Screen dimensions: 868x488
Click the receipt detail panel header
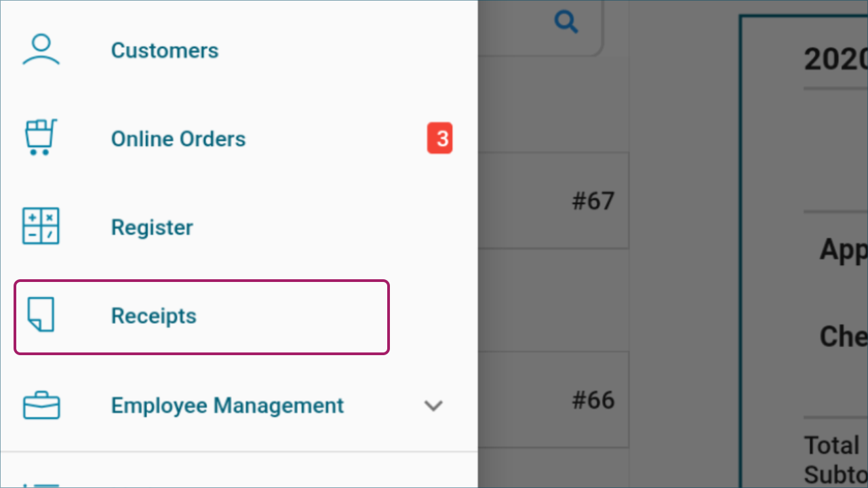[x=835, y=60]
